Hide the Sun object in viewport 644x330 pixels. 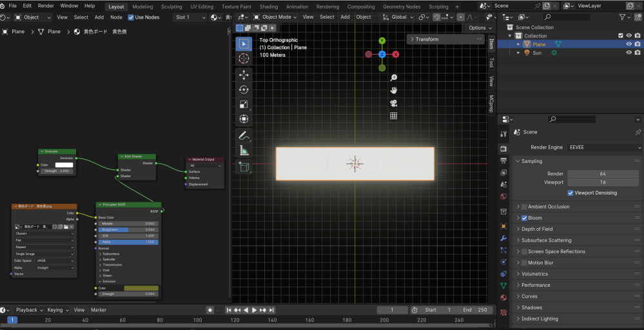pyautogui.click(x=629, y=53)
